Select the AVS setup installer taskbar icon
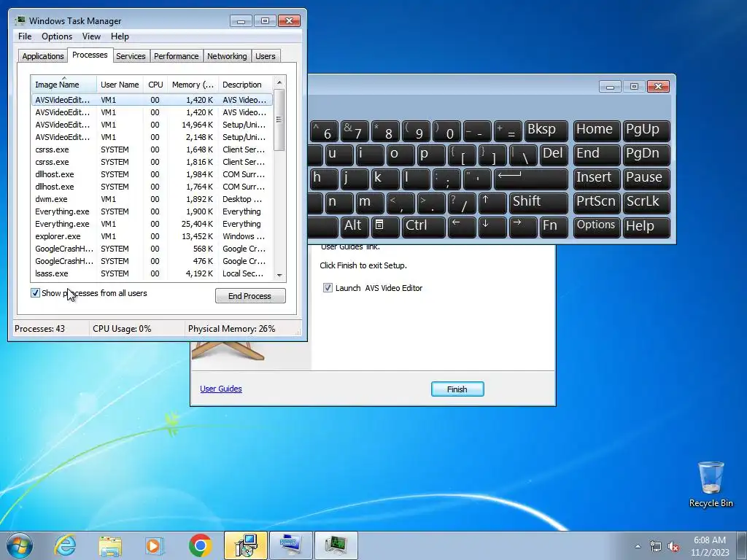The image size is (747, 560). click(246, 545)
